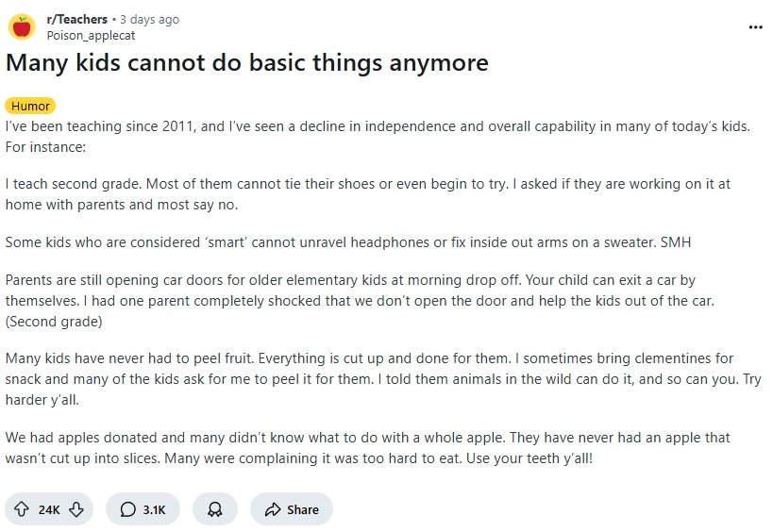773x532 pixels.
Task: Open comments via the speech bubble icon
Action: click(127, 509)
